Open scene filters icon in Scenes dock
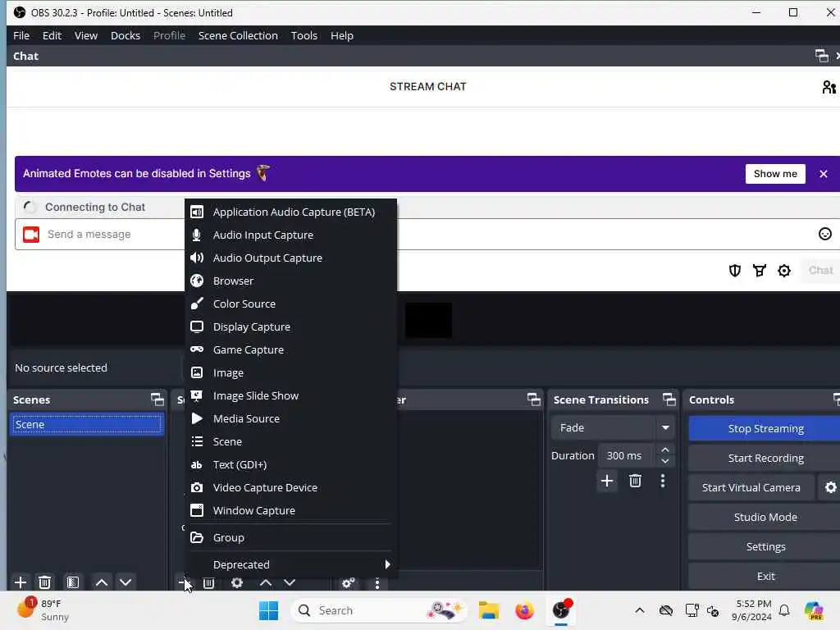 (x=73, y=582)
